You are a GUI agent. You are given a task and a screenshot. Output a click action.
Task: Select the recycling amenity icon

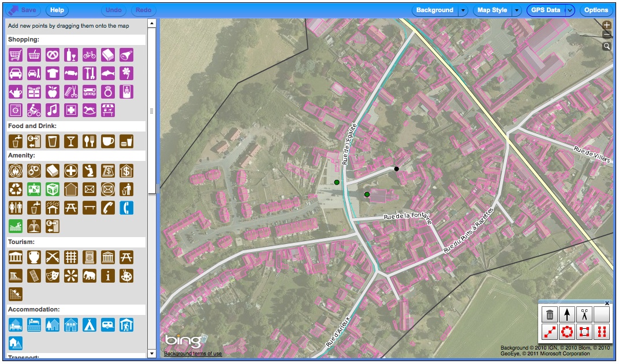coord(16,189)
